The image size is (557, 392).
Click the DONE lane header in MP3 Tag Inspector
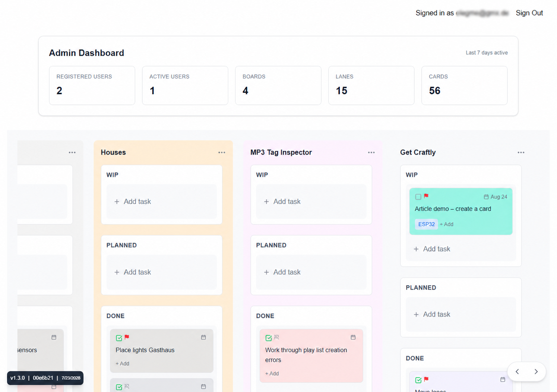[x=265, y=316]
